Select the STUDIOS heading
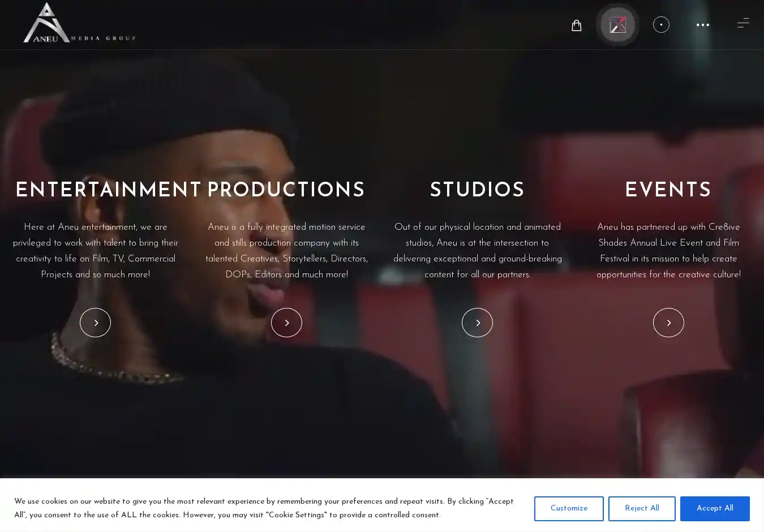764x532 pixels. (x=477, y=191)
